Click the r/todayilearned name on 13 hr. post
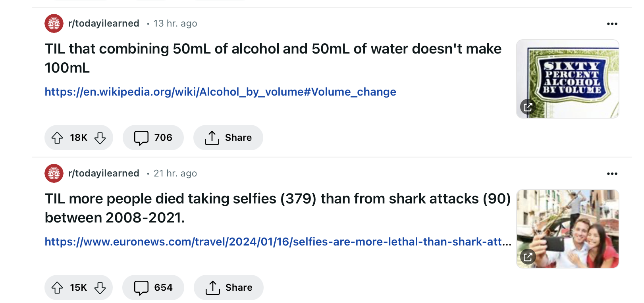The image size is (644, 303). pos(104,23)
